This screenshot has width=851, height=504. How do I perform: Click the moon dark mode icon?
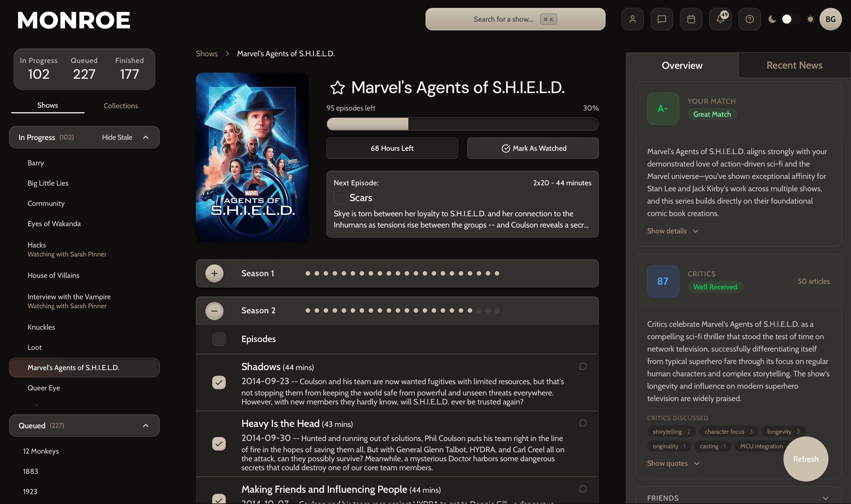click(x=772, y=19)
